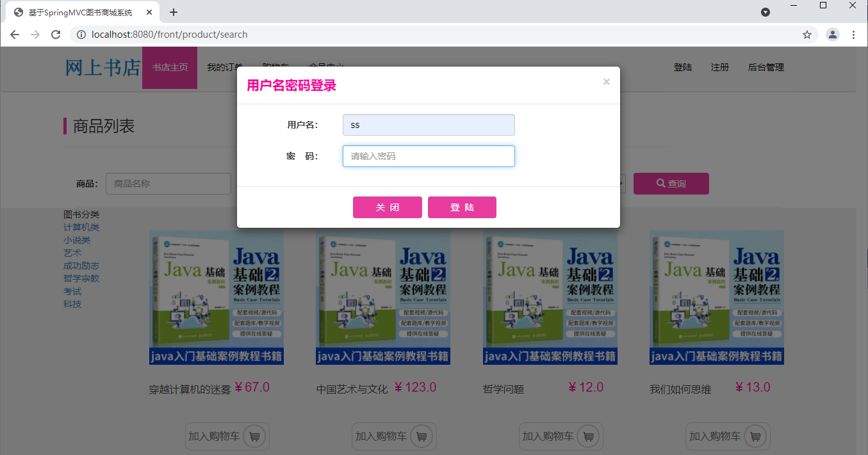Bookmark this page with the star icon
The height and width of the screenshot is (455, 868).
[807, 35]
